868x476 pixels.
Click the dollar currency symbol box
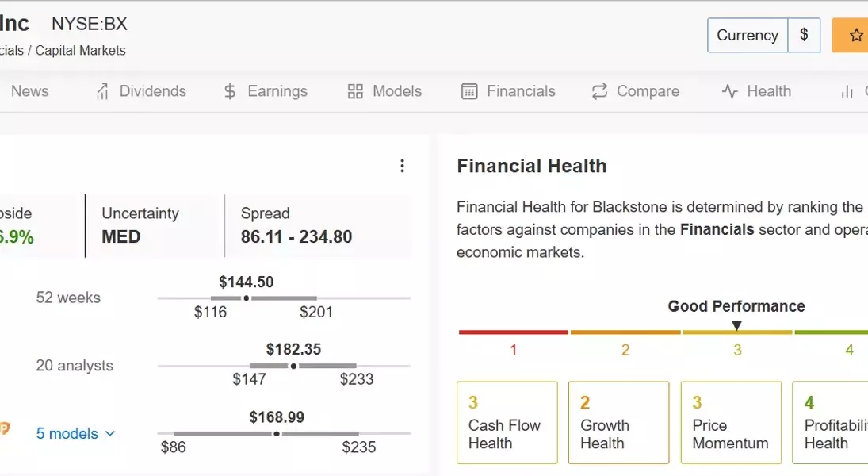point(804,35)
